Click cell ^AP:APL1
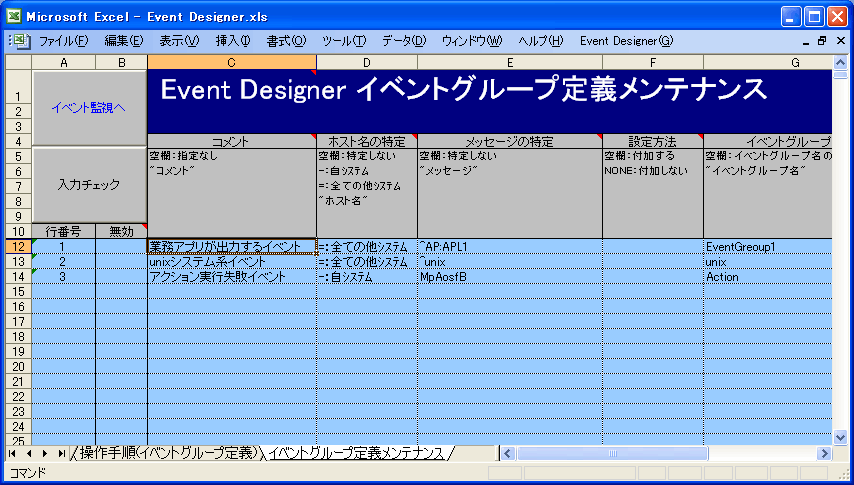The width and height of the screenshot is (854, 485). click(x=510, y=246)
